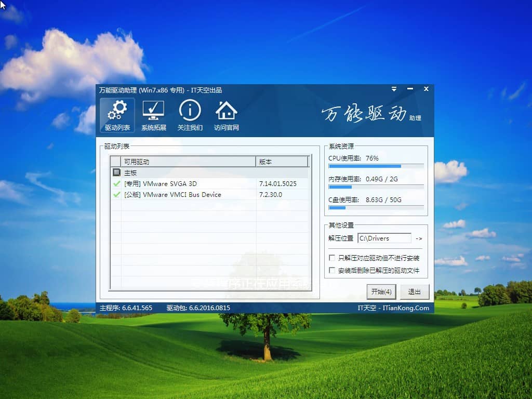Click the 8.63G / 50G disk reading
This screenshot has width=532, height=399.
pos(383,199)
